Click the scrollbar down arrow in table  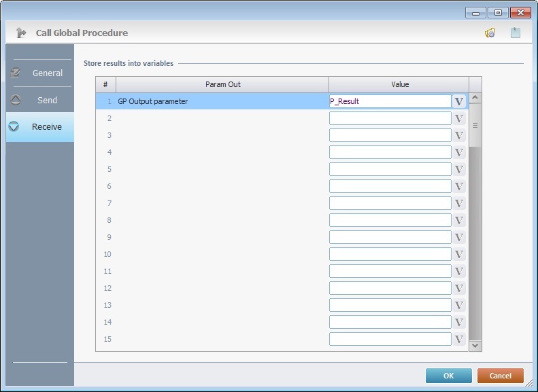point(475,345)
